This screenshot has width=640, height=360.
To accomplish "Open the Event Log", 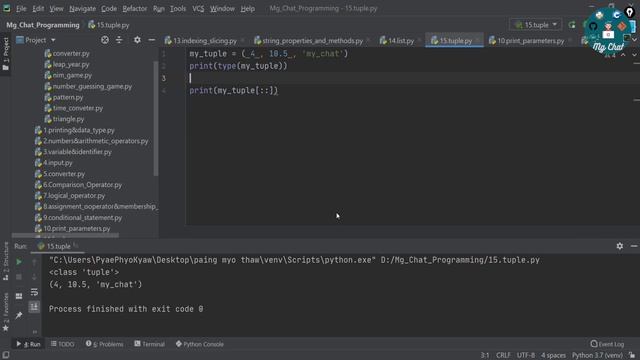I will coord(607,344).
